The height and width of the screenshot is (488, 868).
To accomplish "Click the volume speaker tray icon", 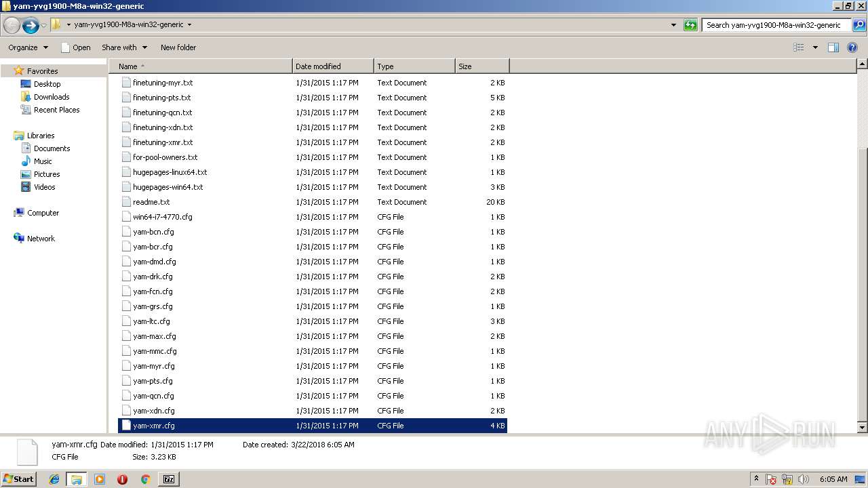I will 804,479.
